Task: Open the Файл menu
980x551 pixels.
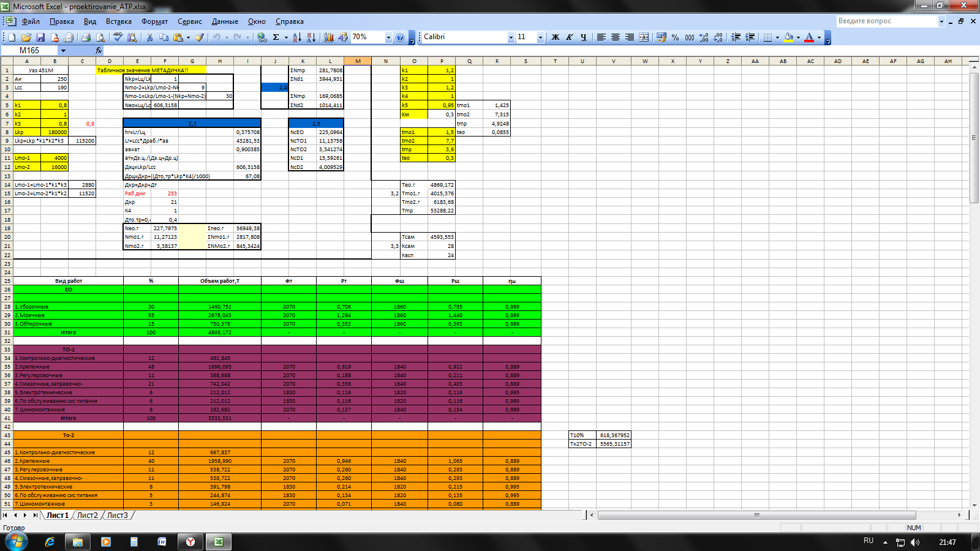Action: click(x=31, y=21)
